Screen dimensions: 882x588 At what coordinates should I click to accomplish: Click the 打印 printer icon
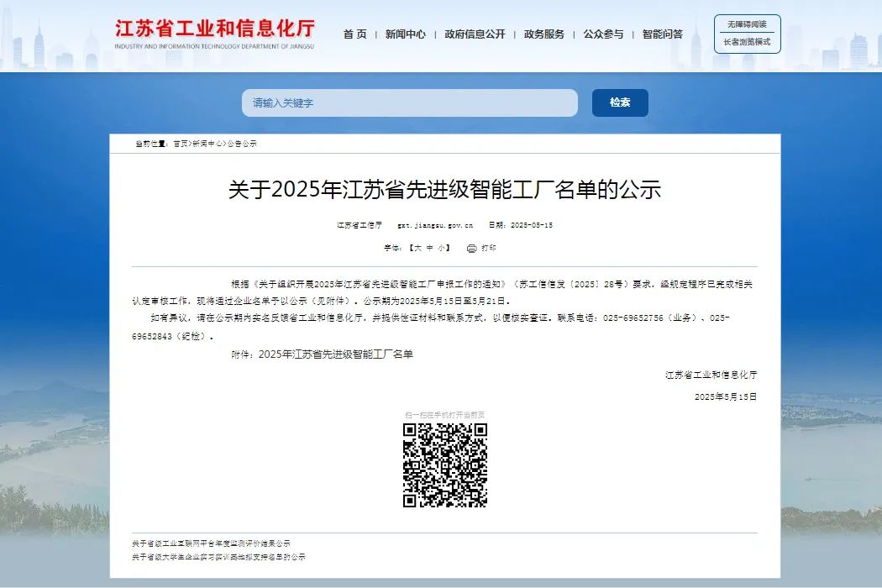[471, 249]
